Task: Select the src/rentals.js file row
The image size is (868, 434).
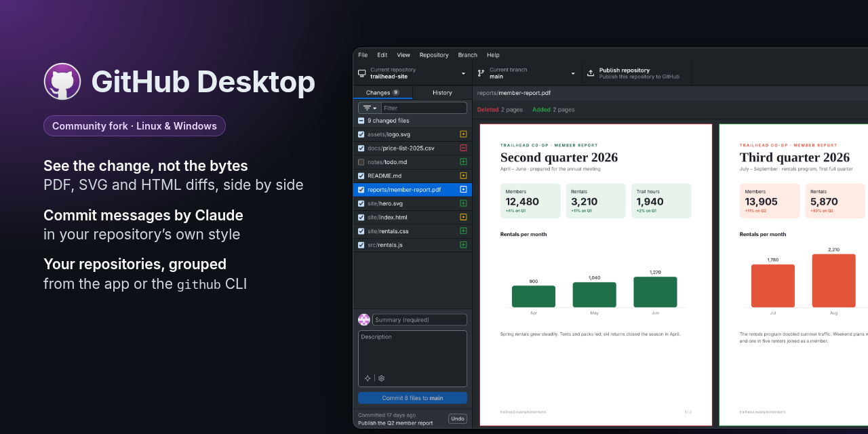Action: (x=412, y=245)
